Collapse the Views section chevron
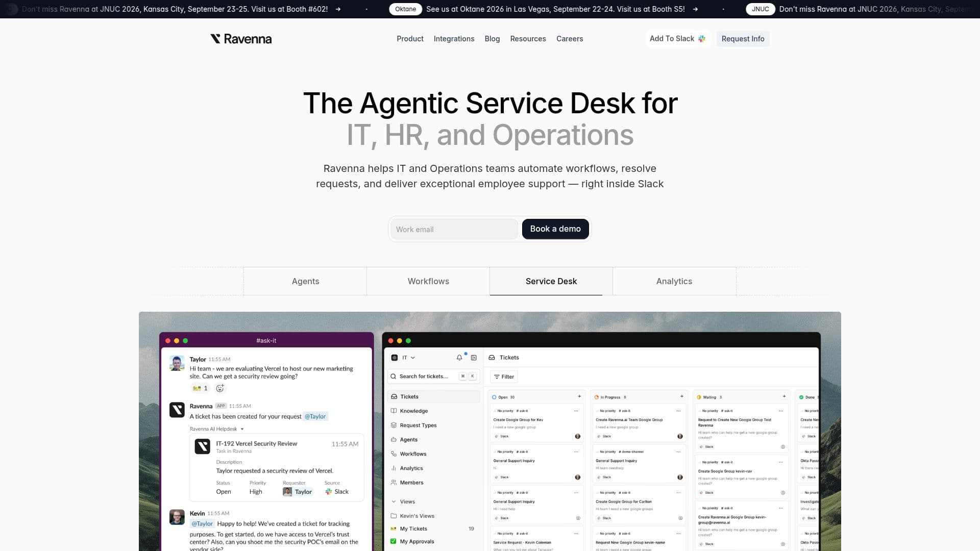This screenshot has height=551, width=980. point(394,502)
